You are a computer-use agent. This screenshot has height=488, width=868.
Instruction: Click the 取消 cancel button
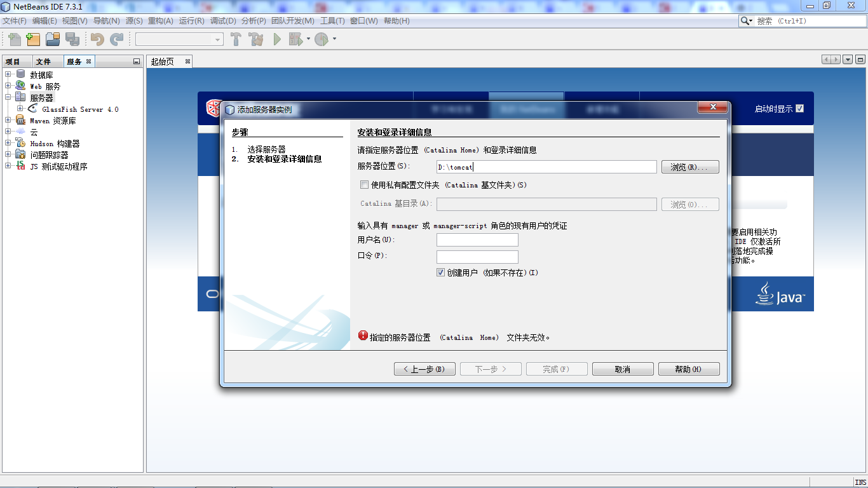[x=623, y=369]
